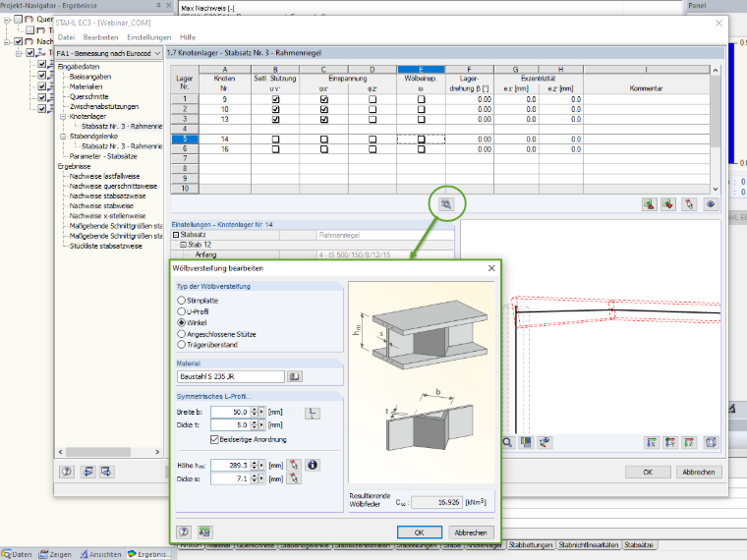Open Ansichten tab in project navigator
This screenshot has width=747, height=560.
(101, 554)
